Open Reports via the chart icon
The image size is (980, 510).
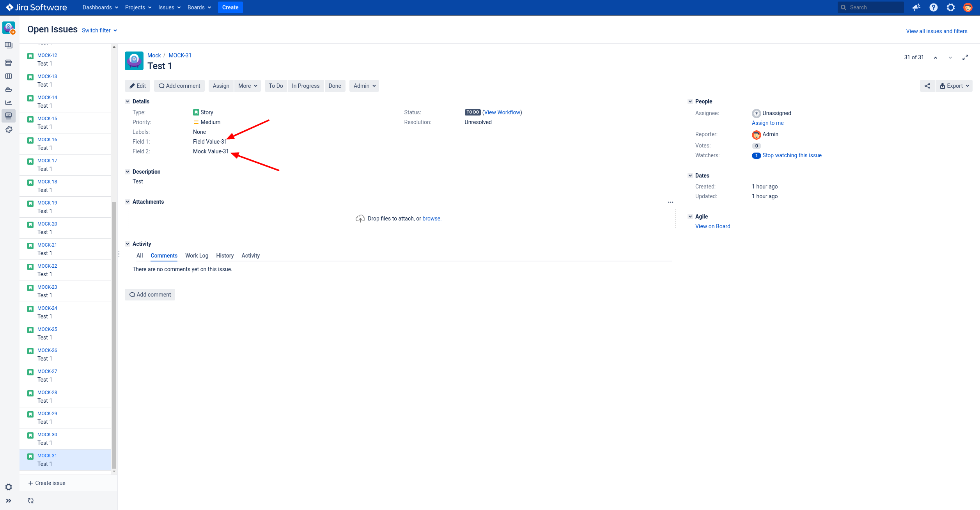[x=9, y=103]
